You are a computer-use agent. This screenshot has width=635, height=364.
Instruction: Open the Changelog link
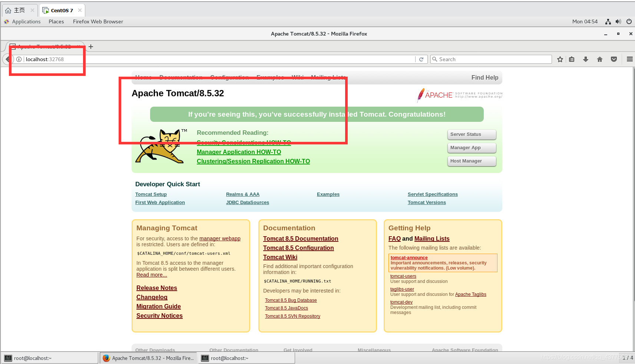point(152,297)
